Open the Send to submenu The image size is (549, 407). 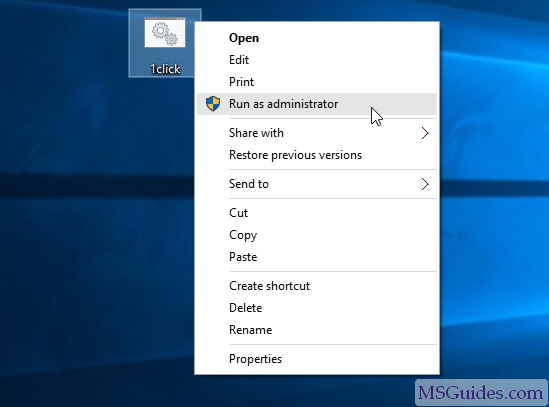[317, 184]
